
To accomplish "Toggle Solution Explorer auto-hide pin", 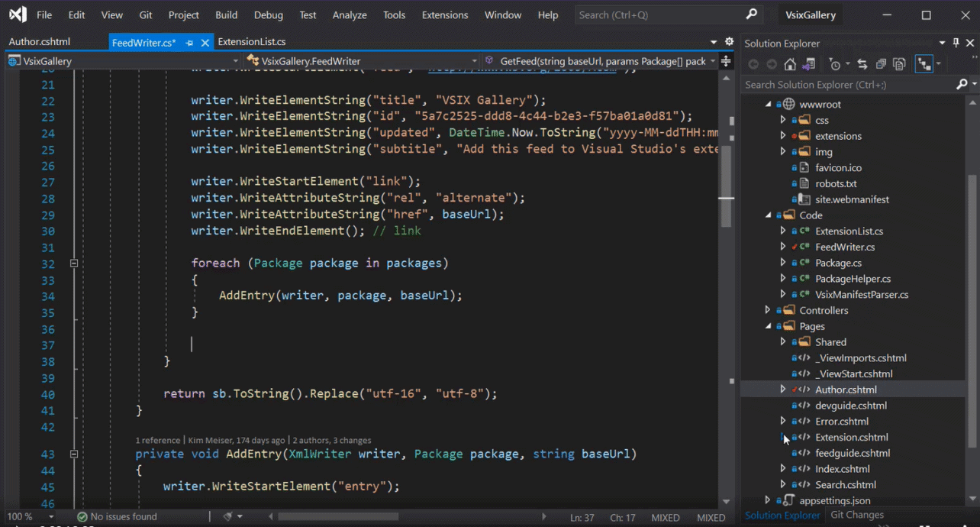I will 956,44.
